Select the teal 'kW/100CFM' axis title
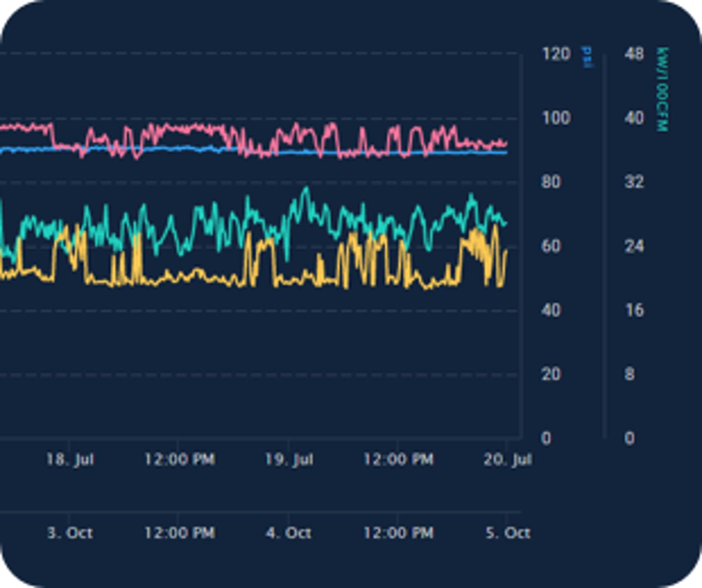This screenshot has width=702, height=588. [662, 89]
